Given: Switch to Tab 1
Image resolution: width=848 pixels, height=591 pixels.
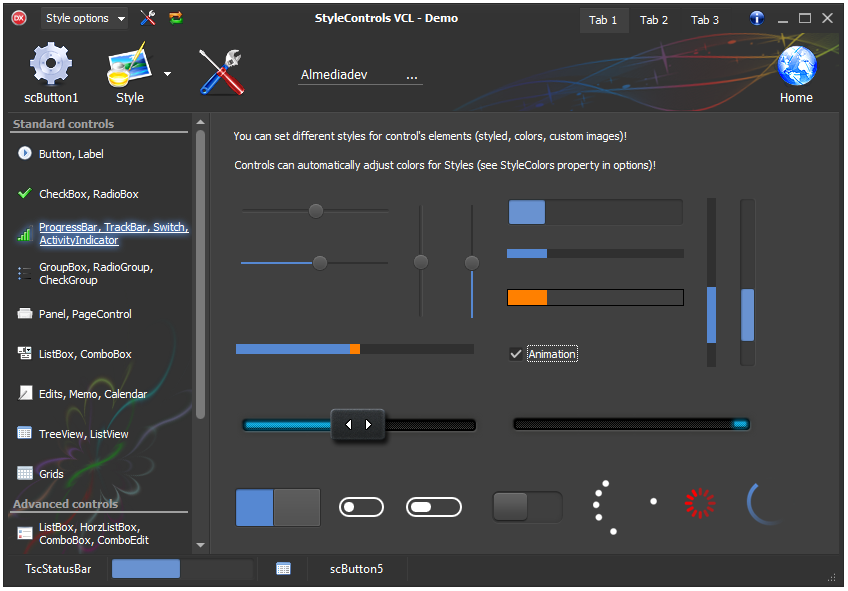Looking at the screenshot, I should (x=603, y=20).
